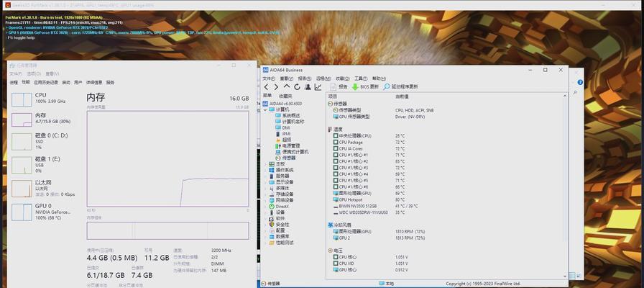Open the AIDA64 graph chart icon
644x288 pixels.
pyautogui.click(x=318, y=87)
